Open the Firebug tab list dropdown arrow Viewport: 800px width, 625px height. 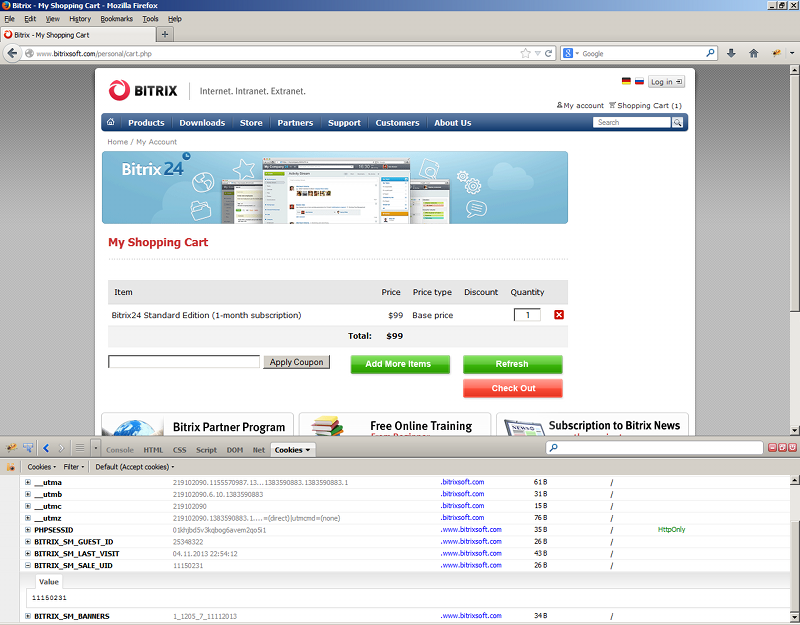95,448
